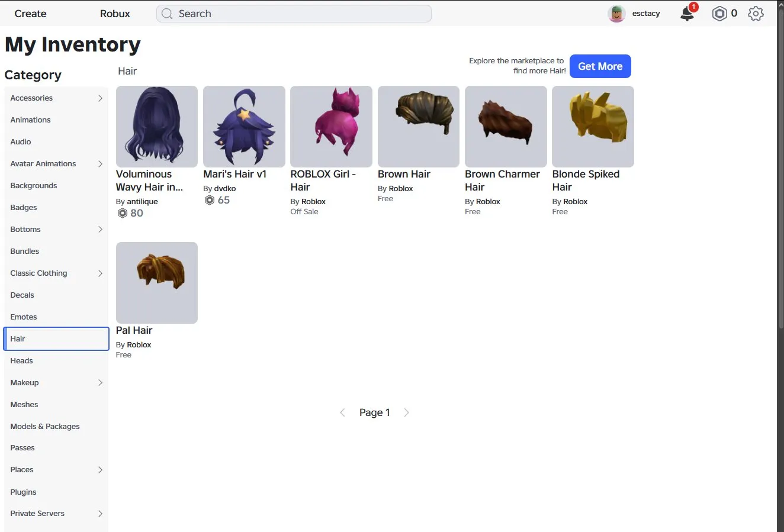Go to the previous page arrow
The height and width of the screenshot is (532, 784).
342,412
